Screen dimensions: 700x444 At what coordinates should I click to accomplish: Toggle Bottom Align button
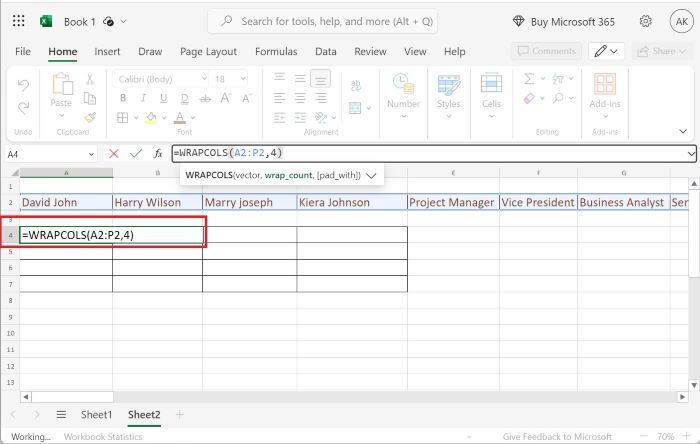321,79
